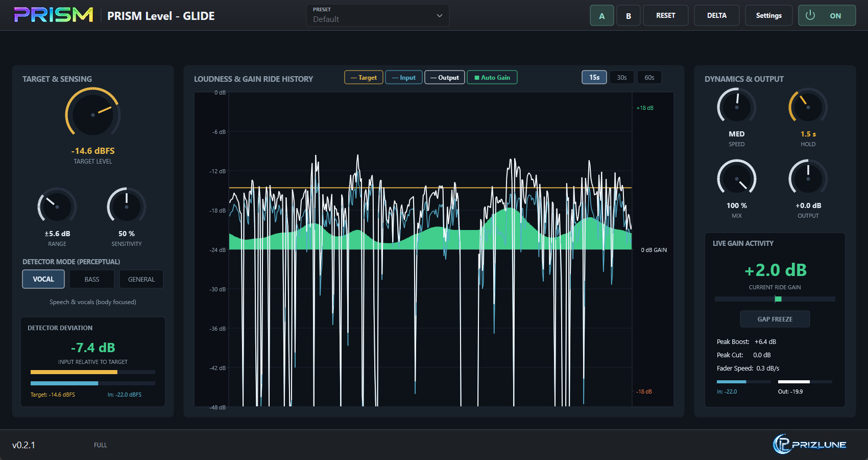Click the v0.2.1 version label

coord(24,445)
